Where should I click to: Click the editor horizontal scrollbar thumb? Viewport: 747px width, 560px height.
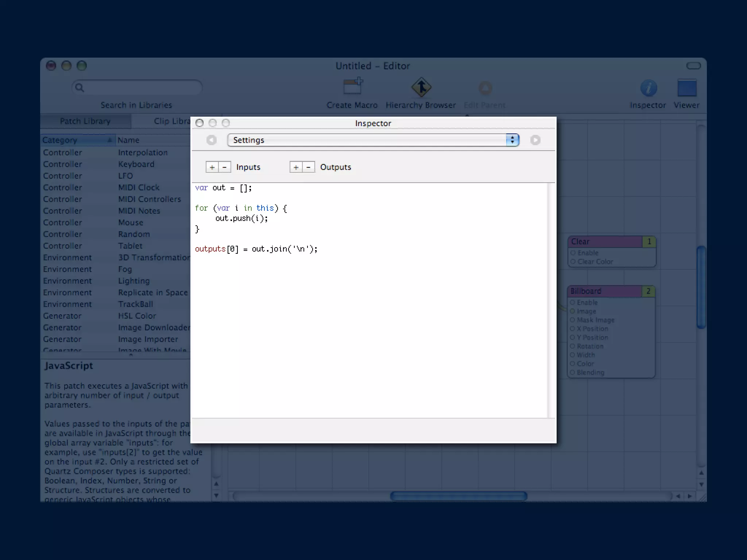click(458, 496)
